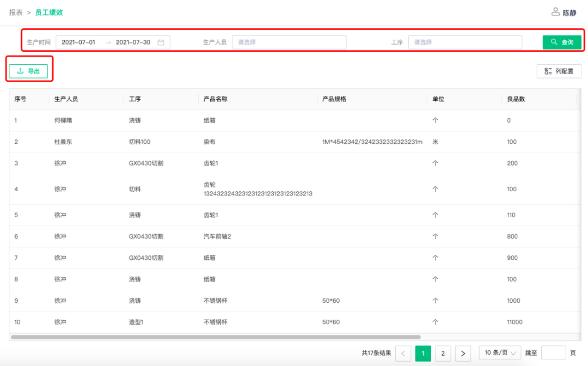Image resolution: width=588 pixels, height=366 pixels.
Task: Export data with the 导出 button
Action: (x=28, y=71)
